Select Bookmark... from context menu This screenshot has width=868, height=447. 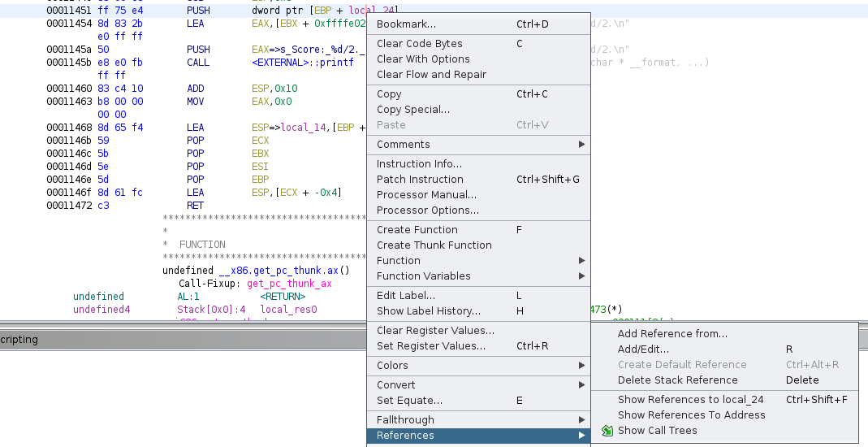coord(406,24)
